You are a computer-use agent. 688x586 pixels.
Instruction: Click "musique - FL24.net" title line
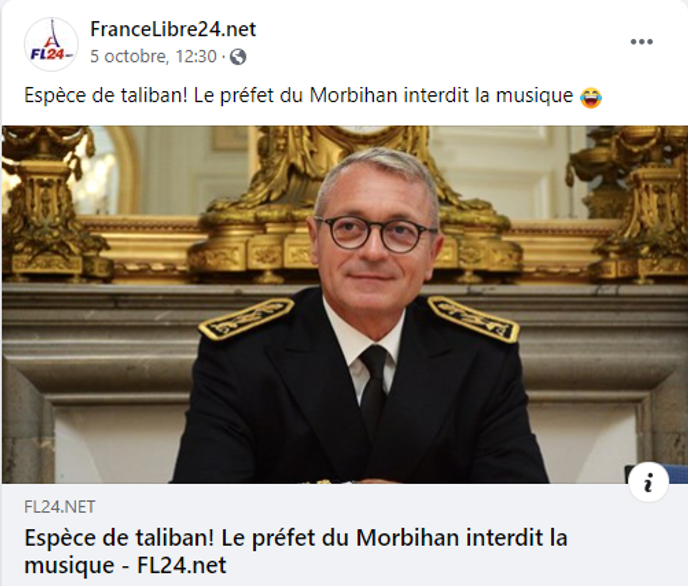point(125,565)
